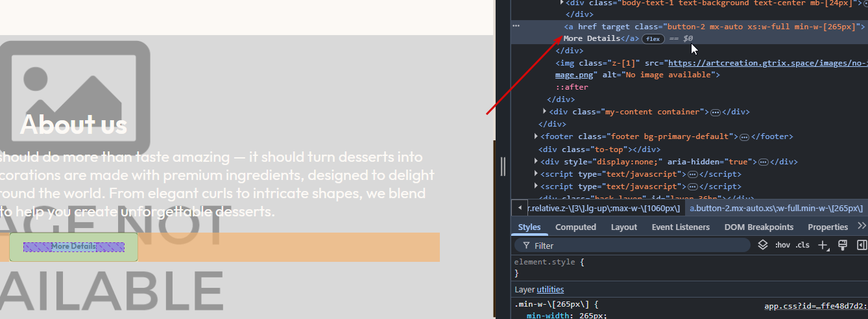Click ellipsis badge in first script node
The width and height of the screenshot is (868, 319).
pyautogui.click(x=692, y=174)
